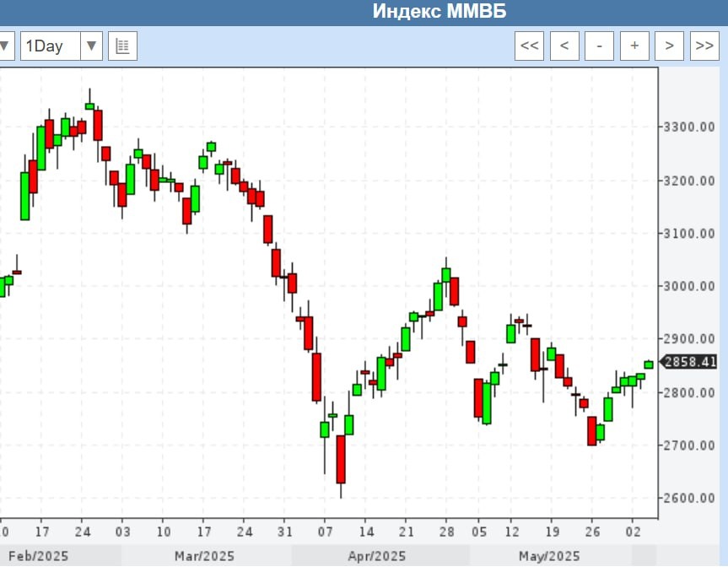Screen dimensions: 728x572
Task: Zoom out chart with minus button
Action: coord(600,46)
